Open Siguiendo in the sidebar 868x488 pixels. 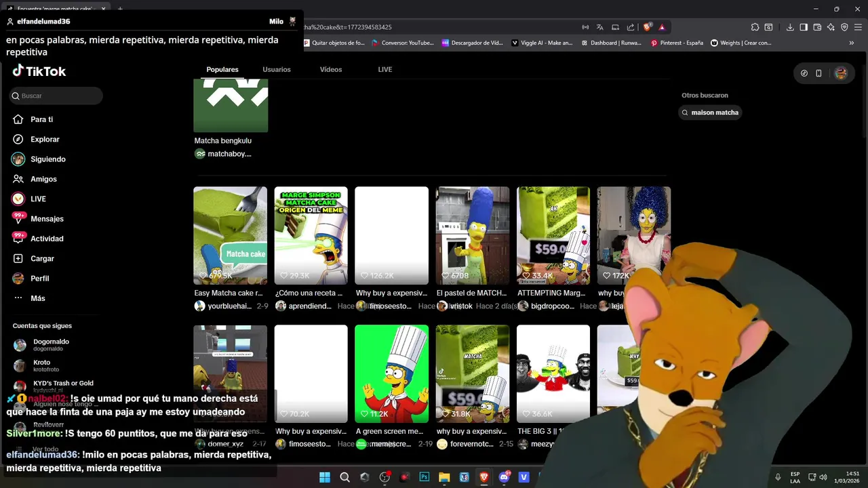click(39, 159)
